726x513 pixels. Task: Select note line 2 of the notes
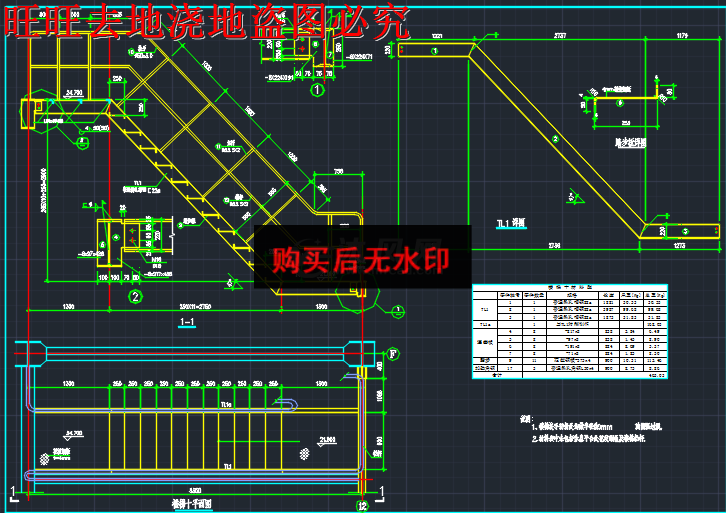tap(588, 438)
